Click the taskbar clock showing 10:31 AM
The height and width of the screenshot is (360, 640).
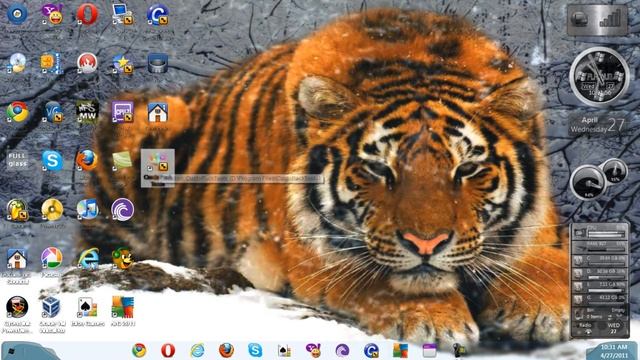[x=614, y=351]
